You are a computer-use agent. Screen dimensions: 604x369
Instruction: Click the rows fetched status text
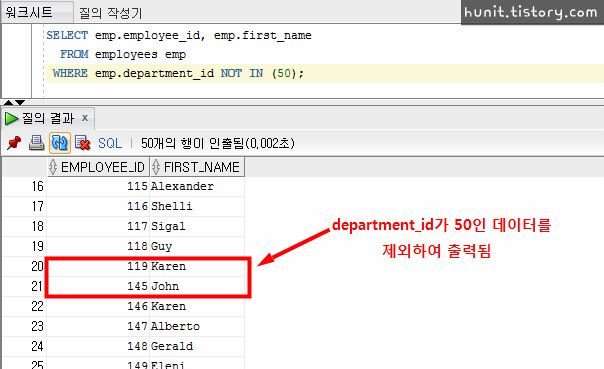218,143
